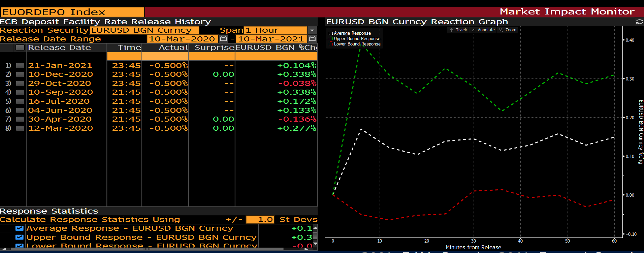
Task: Click the EUORDEPO Index ticker field
Action: [x=72, y=12]
